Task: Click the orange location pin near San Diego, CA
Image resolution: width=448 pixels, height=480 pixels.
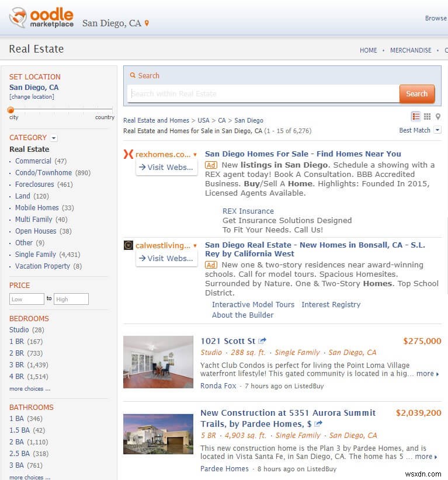Action: coord(147,23)
